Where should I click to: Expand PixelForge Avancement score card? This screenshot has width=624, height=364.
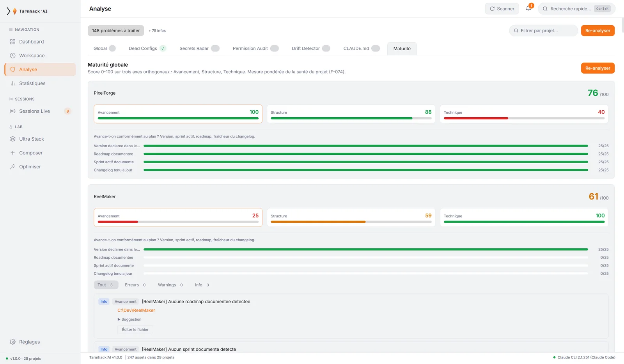178,114
